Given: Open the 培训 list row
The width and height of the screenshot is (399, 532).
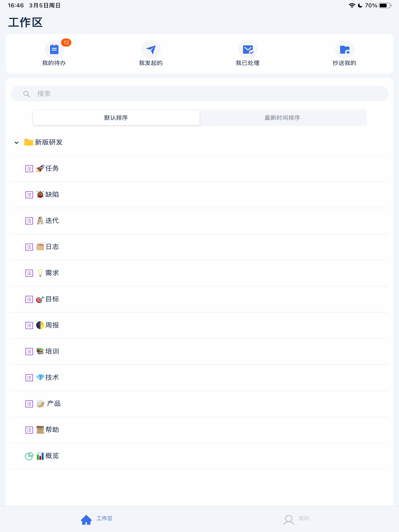Looking at the screenshot, I should point(199,352).
